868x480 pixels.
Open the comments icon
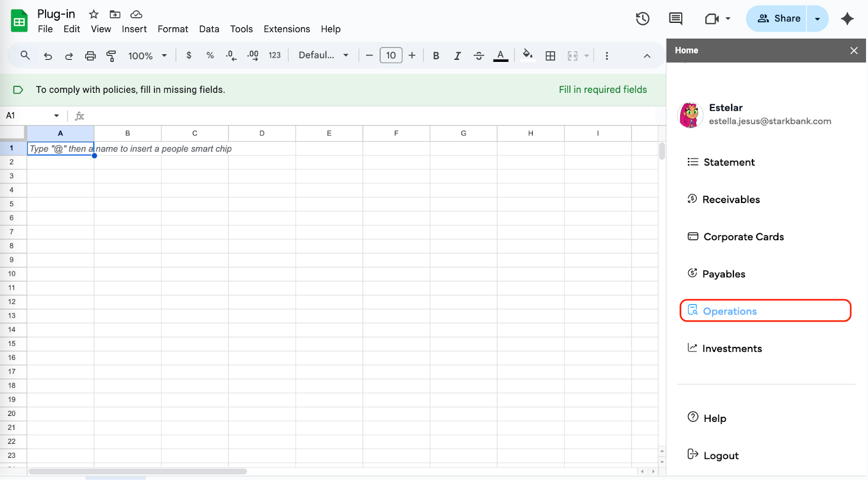pyautogui.click(x=675, y=19)
